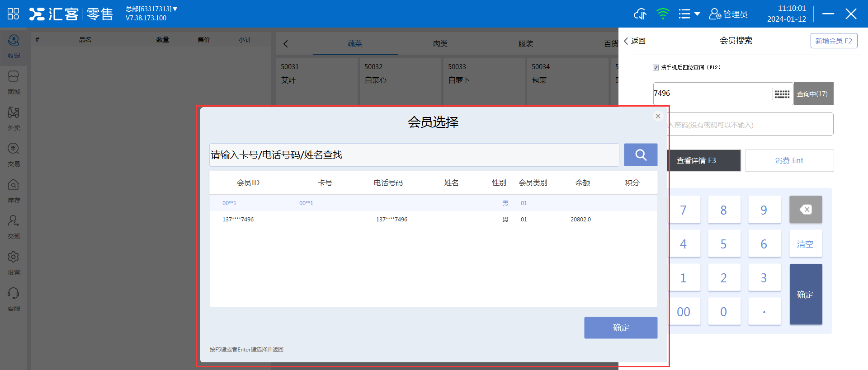Open the 收银 cashier sidebar icon
The width and height of the screenshot is (868, 370).
(x=14, y=46)
